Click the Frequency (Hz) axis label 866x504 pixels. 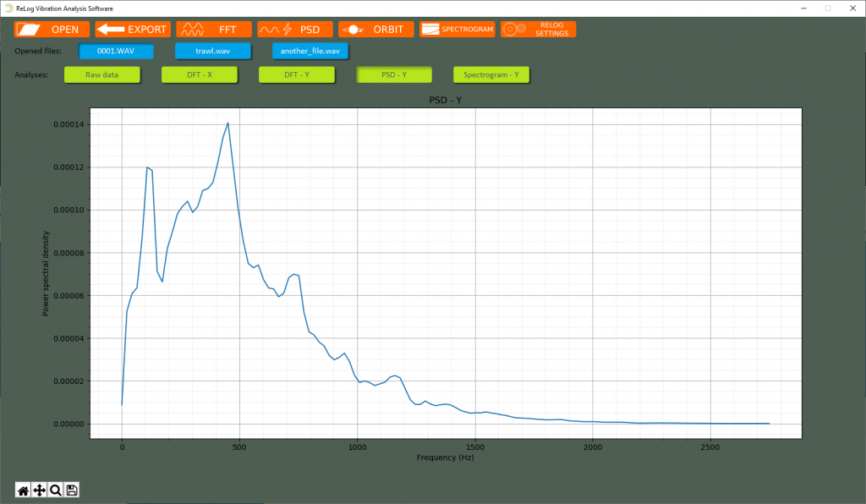(x=445, y=457)
